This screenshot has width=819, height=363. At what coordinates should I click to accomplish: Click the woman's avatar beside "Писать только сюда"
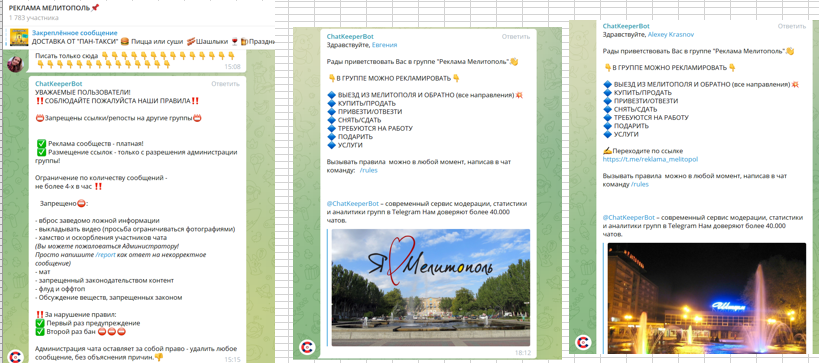click(15, 63)
